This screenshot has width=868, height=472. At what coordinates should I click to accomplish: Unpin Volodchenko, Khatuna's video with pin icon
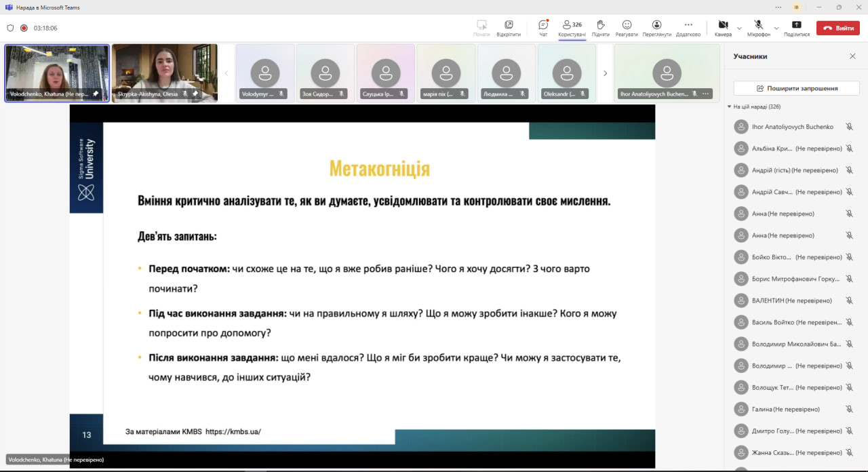[x=96, y=94]
